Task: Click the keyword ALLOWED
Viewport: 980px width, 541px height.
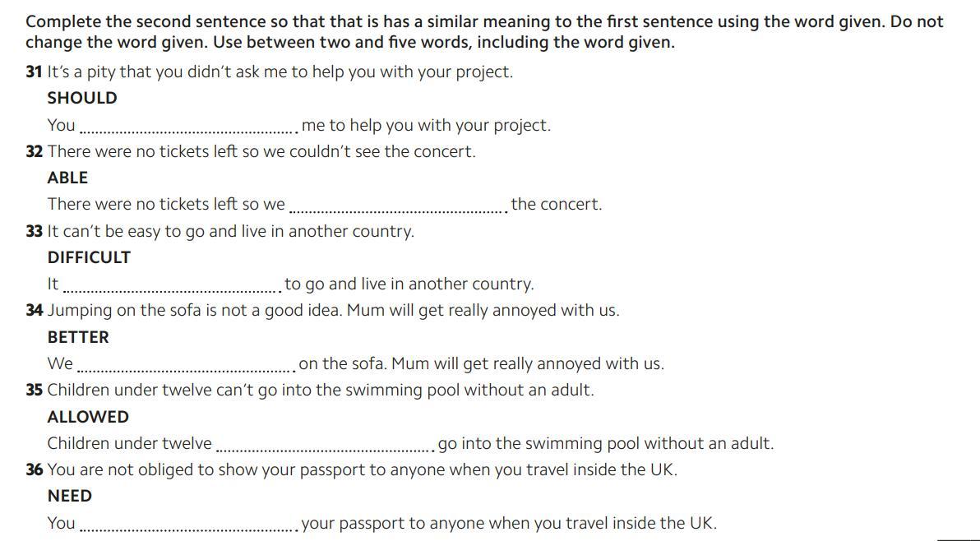Action: pyautogui.click(x=88, y=417)
